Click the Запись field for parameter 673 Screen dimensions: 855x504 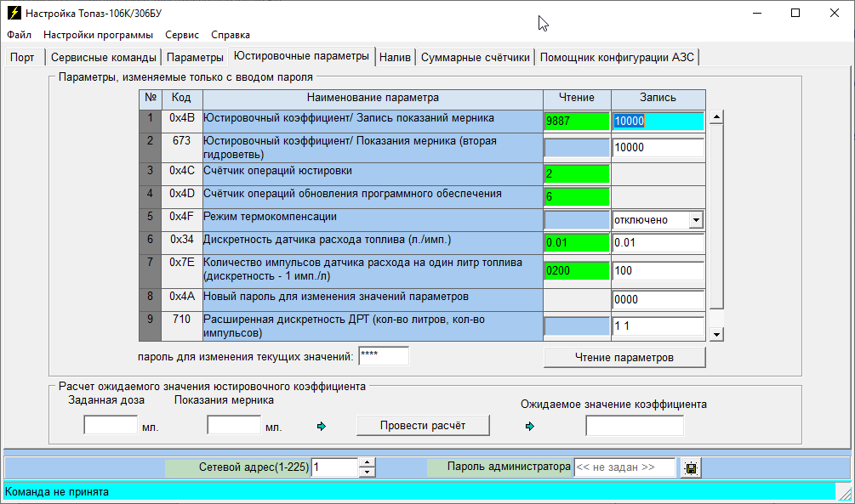coord(658,148)
